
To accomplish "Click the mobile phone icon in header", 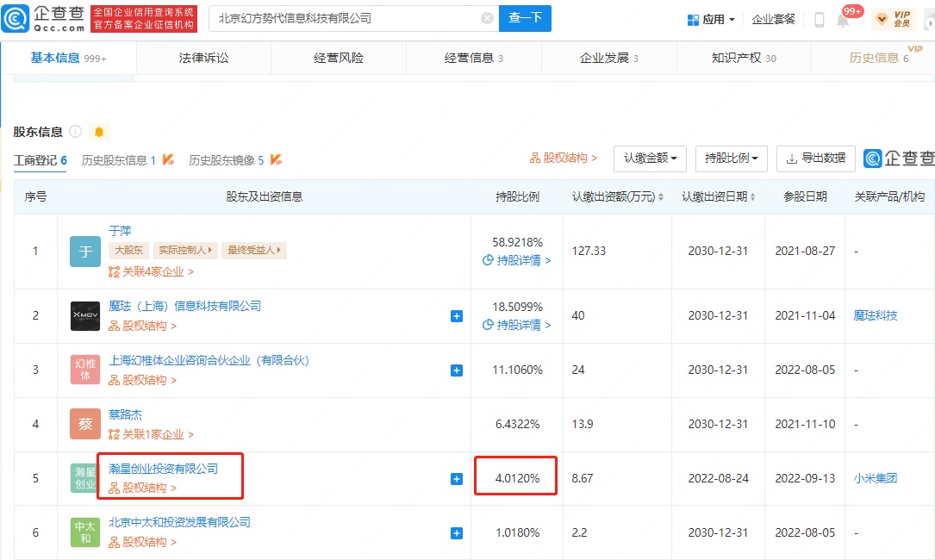I will (819, 20).
